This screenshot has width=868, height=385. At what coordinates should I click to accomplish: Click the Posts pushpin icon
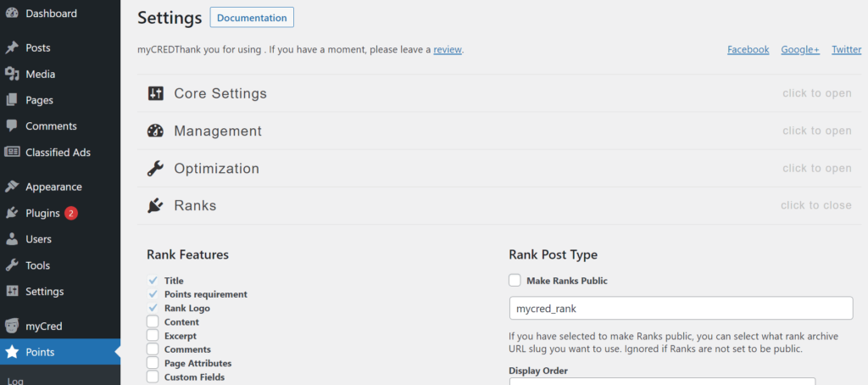[12, 48]
